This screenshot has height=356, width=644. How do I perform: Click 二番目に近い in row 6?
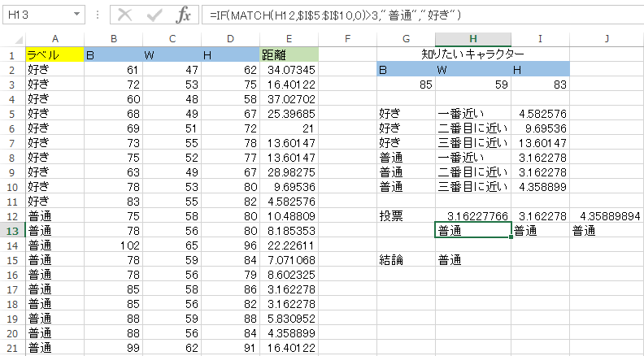(x=473, y=128)
